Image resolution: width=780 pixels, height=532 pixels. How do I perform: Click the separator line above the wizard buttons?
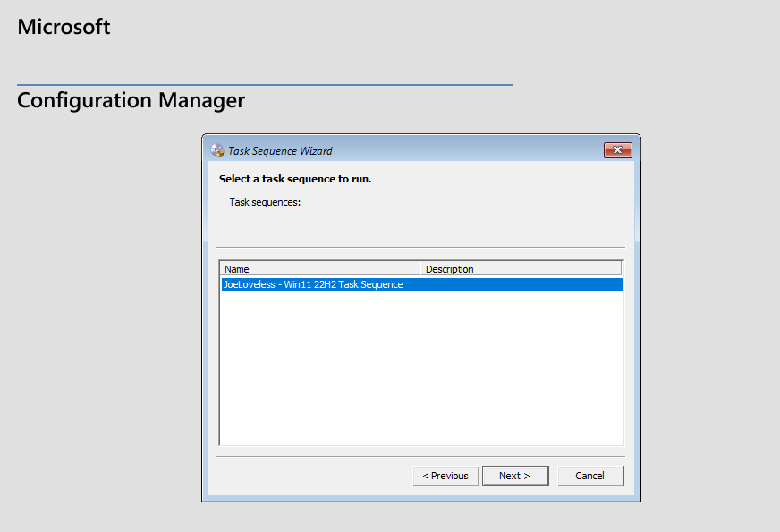420,456
